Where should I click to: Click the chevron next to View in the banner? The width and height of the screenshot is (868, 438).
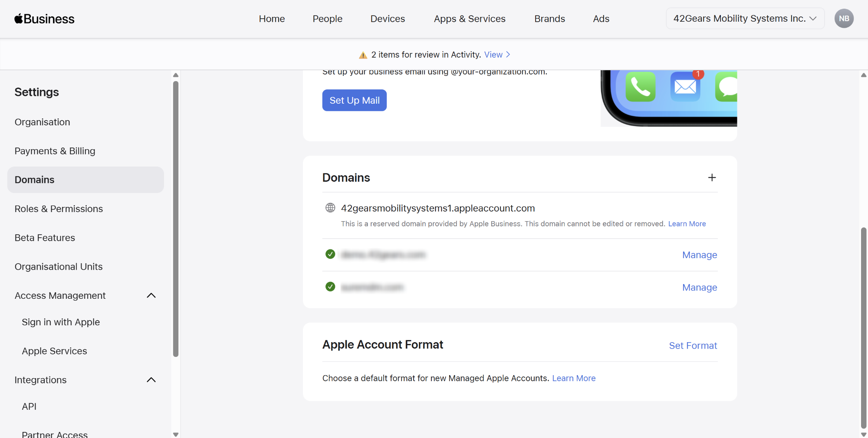(508, 55)
